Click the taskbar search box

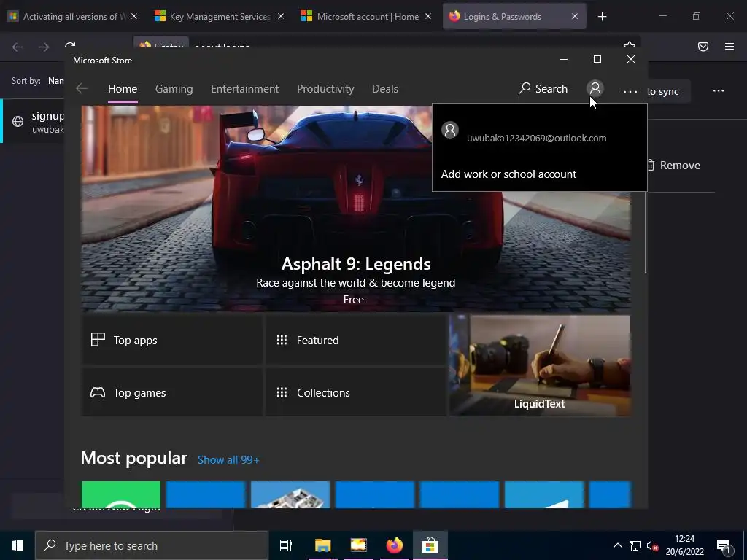click(x=152, y=545)
